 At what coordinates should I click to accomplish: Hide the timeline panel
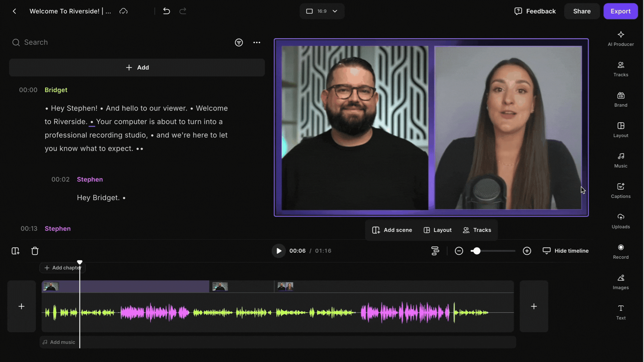click(x=566, y=251)
